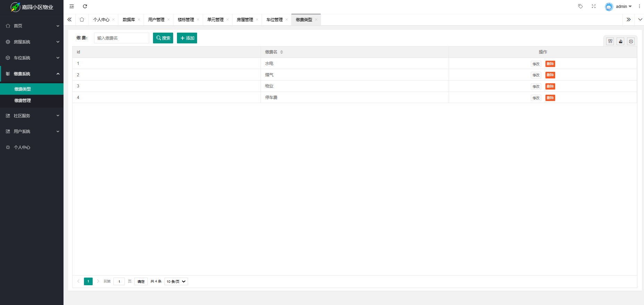The height and width of the screenshot is (305, 644).
Task: Delete the 水电 row
Action: (550, 64)
